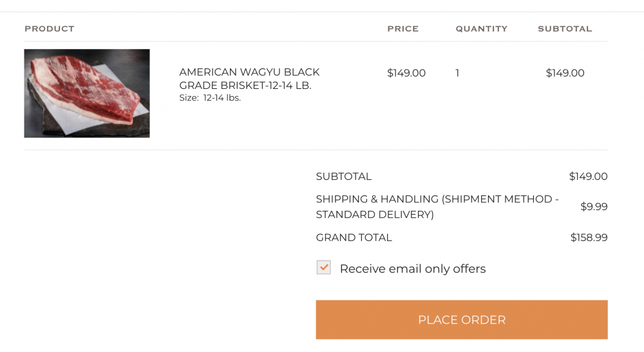644x352 pixels.
Task: Click the QUANTITY column header
Action: [x=481, y=29]
